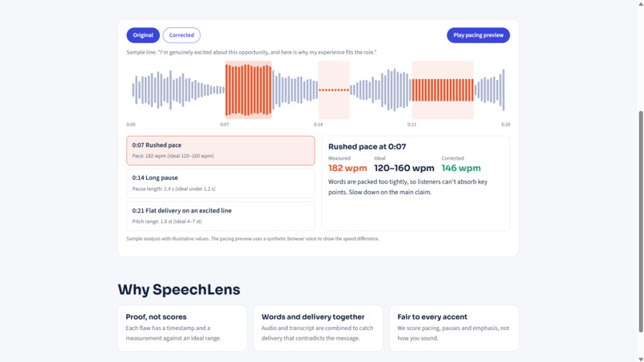Click the highlighted rushed-pace waveform segment at 0:07

click(248, 90)
